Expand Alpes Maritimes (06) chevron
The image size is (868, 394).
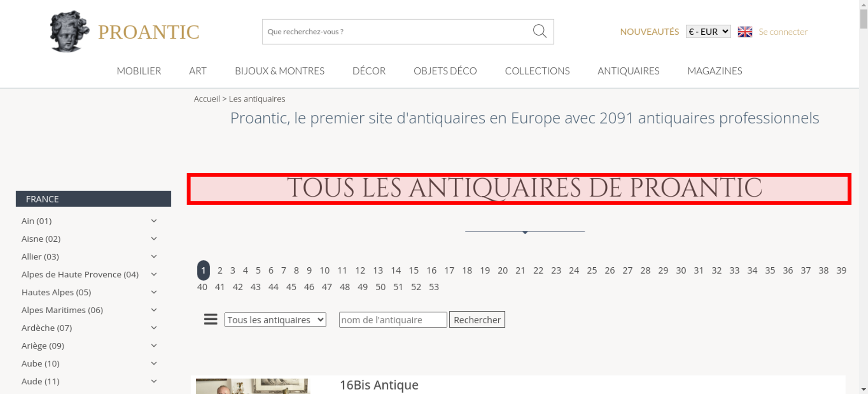tap(154, 310)
